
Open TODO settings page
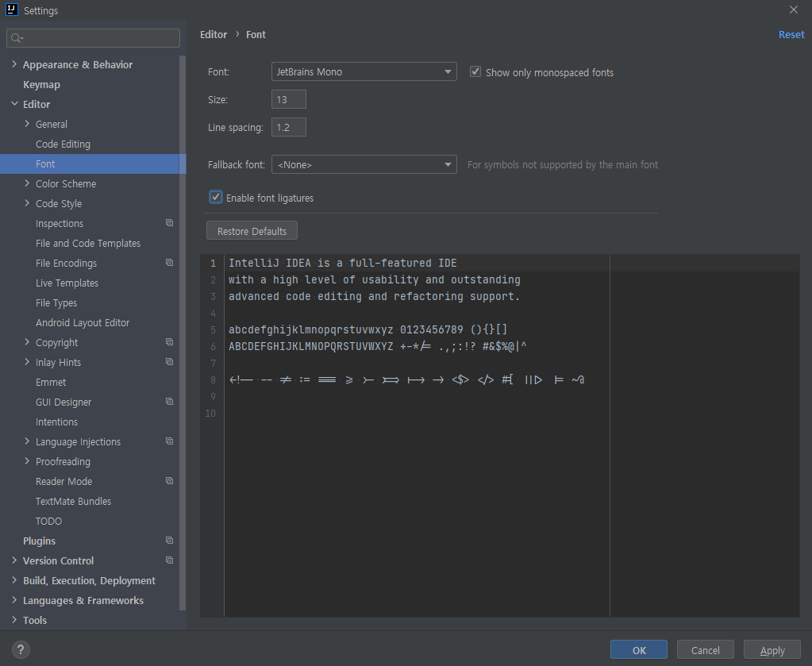[48, 521]
